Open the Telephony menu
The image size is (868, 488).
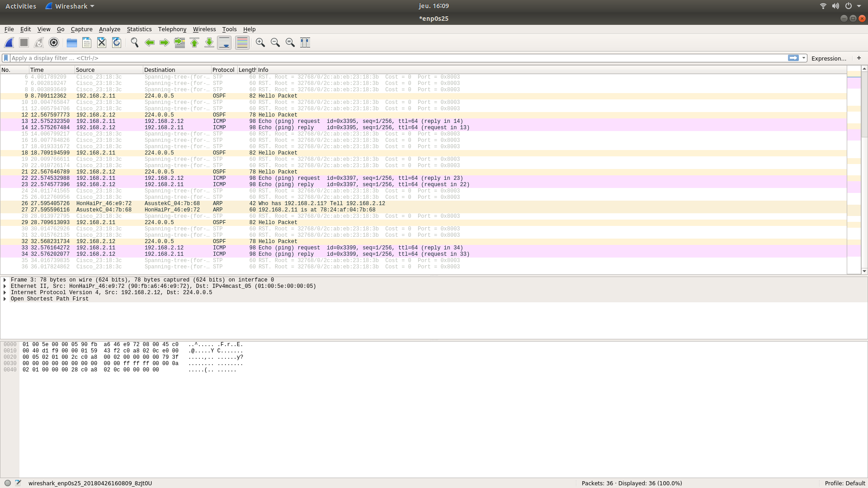(x=172, y=29)
